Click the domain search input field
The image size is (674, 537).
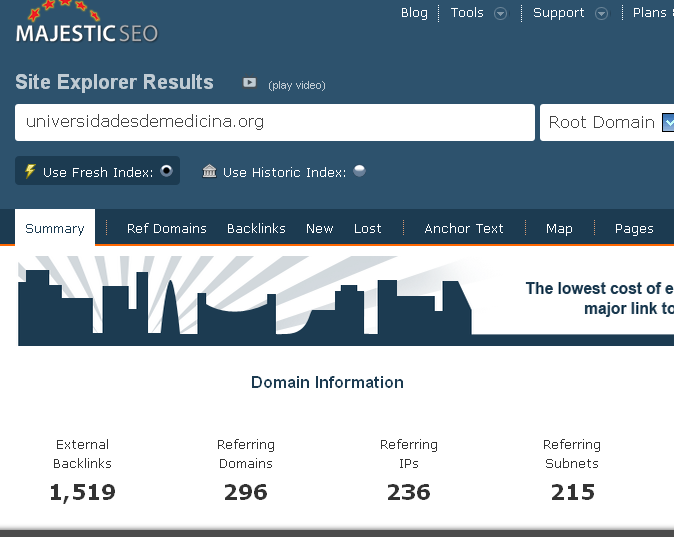pyautogui.click(x=275, y=122)
